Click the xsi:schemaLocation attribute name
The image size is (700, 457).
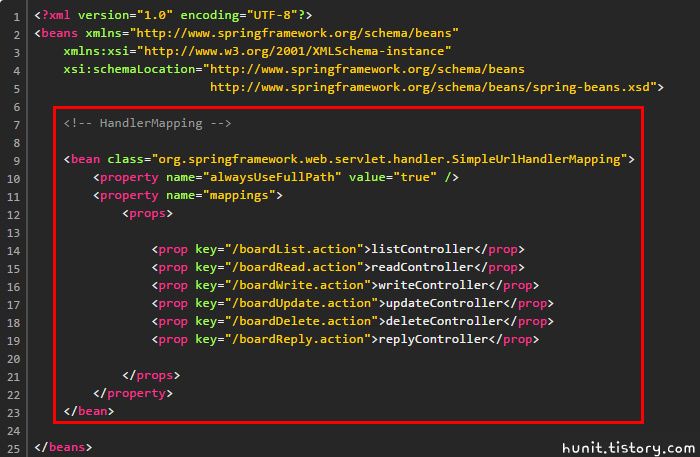pos(129,69)
